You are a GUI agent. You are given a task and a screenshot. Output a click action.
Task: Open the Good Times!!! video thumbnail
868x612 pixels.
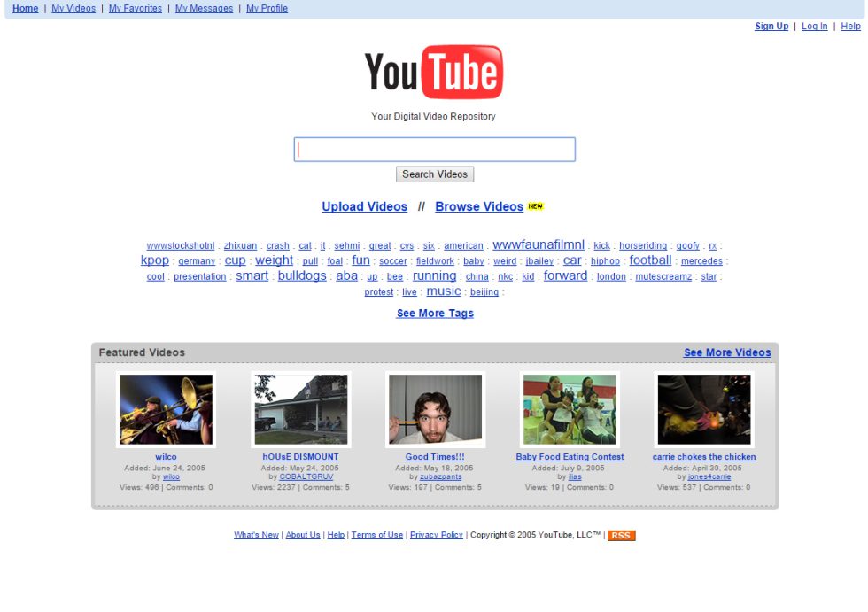pos(435,409)
